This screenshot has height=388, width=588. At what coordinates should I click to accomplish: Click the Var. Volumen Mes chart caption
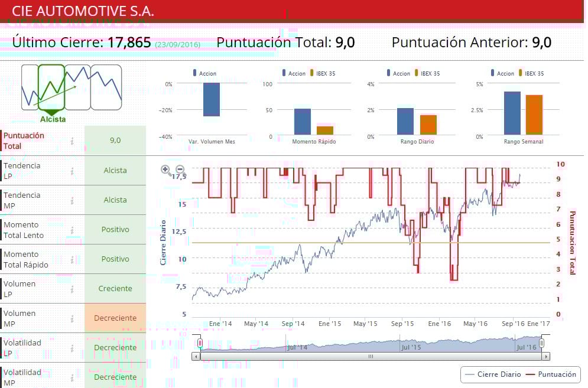tap(212, 142)
